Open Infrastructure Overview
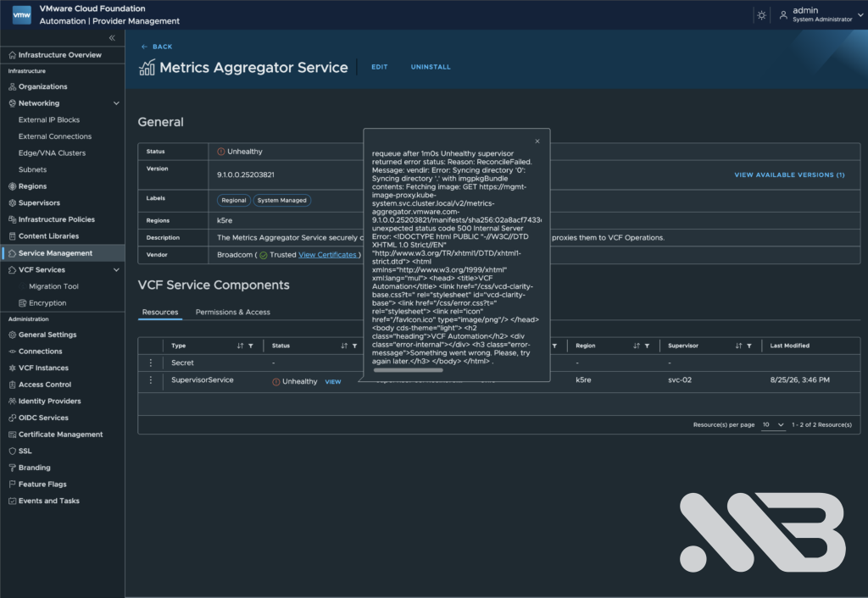The height and width of the screenshot is (598, 868). (60, 55)
